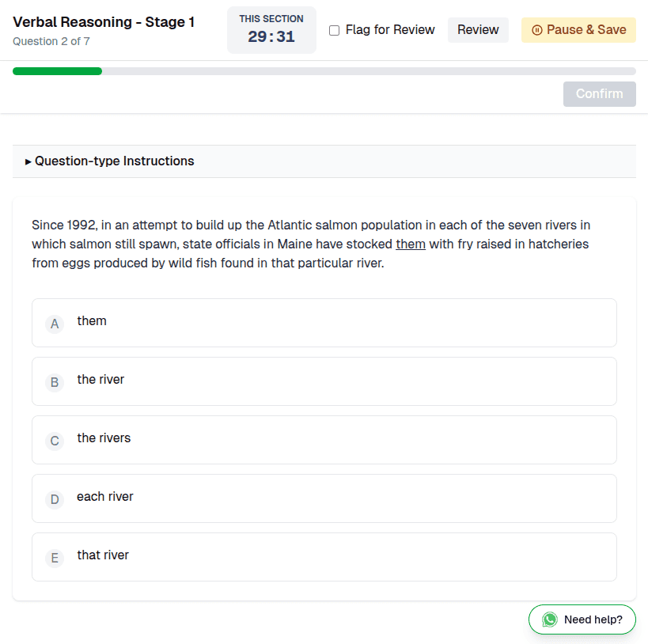The height and width of the screenshot is (644, 648).
Task: Click the disclosure triangle before Question-type Instructions
Action: (28, 161)
